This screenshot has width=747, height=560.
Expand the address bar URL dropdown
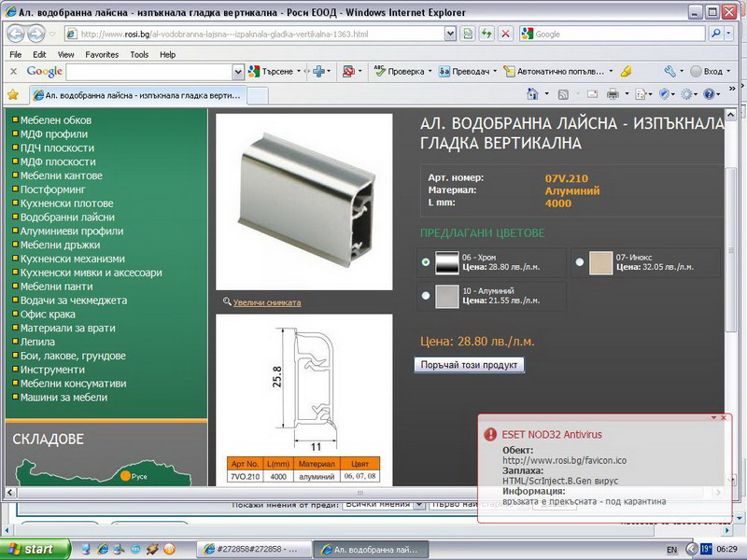[x=450, y=34]
